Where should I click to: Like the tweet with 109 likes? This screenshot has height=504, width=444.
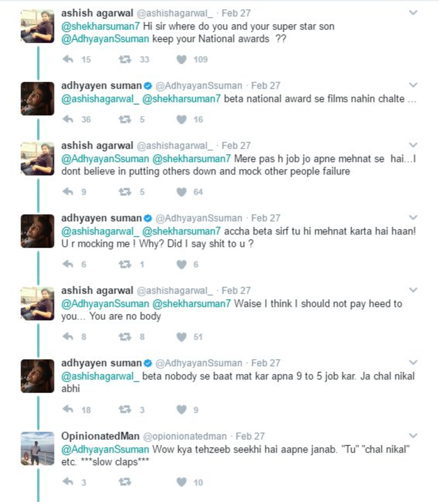coord(181,60)
